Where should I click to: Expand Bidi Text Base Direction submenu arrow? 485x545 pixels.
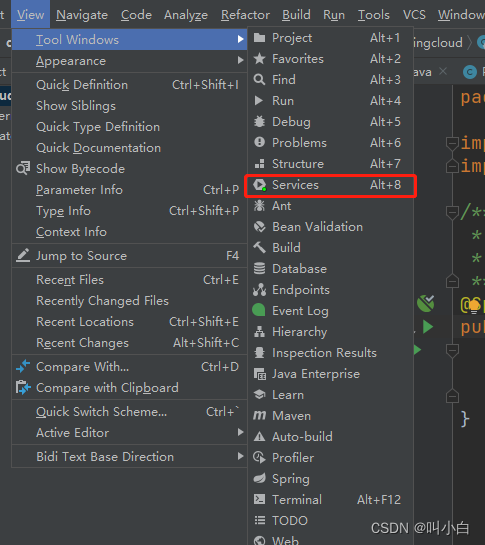point(240,456)
